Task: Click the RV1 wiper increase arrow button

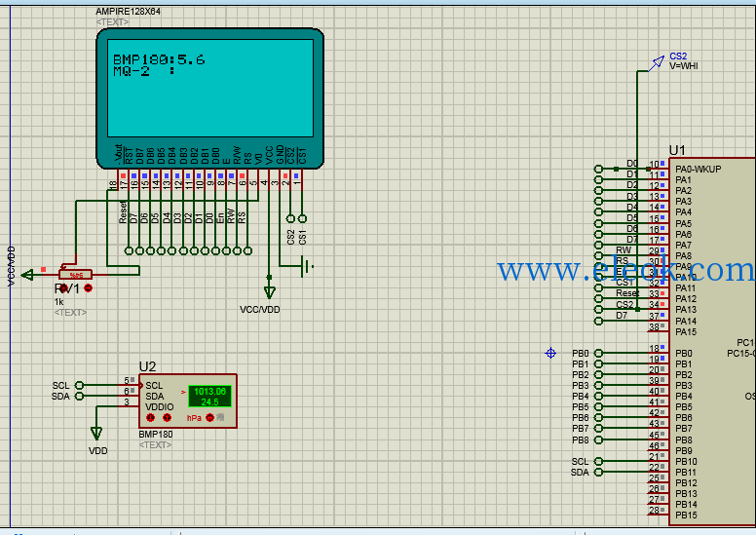Action: (x=89, y=288)
